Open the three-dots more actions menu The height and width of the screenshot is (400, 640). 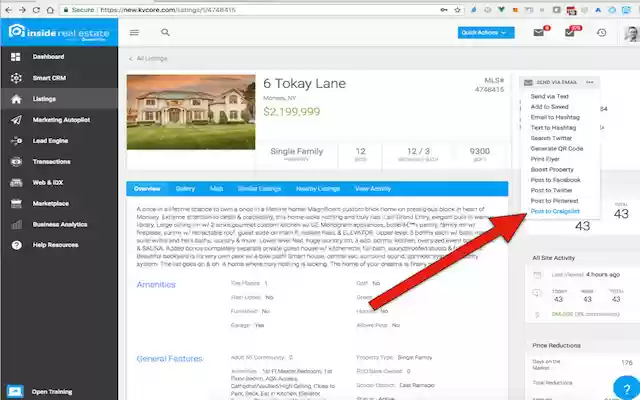tap(590, 82)
